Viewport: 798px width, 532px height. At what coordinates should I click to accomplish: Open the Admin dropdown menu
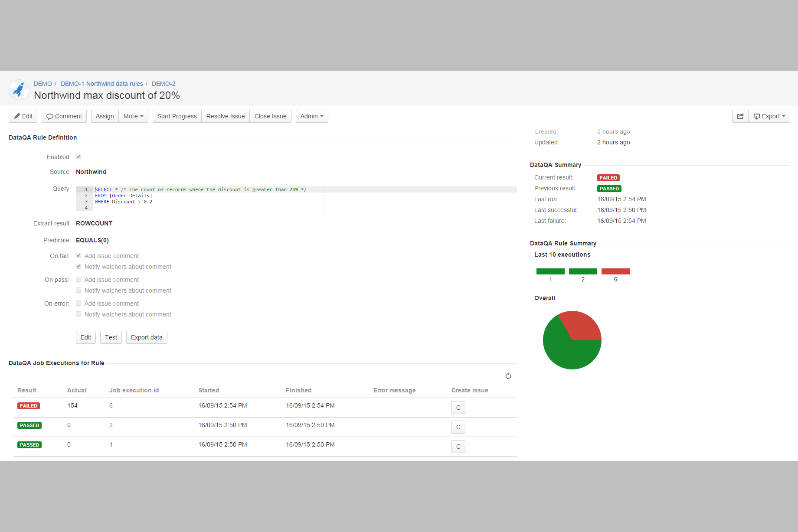pyautogui.click(x=312, y=116)
